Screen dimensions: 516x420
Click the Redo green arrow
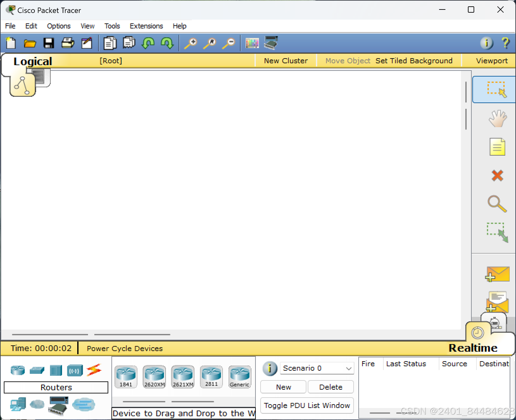point(167,43)
